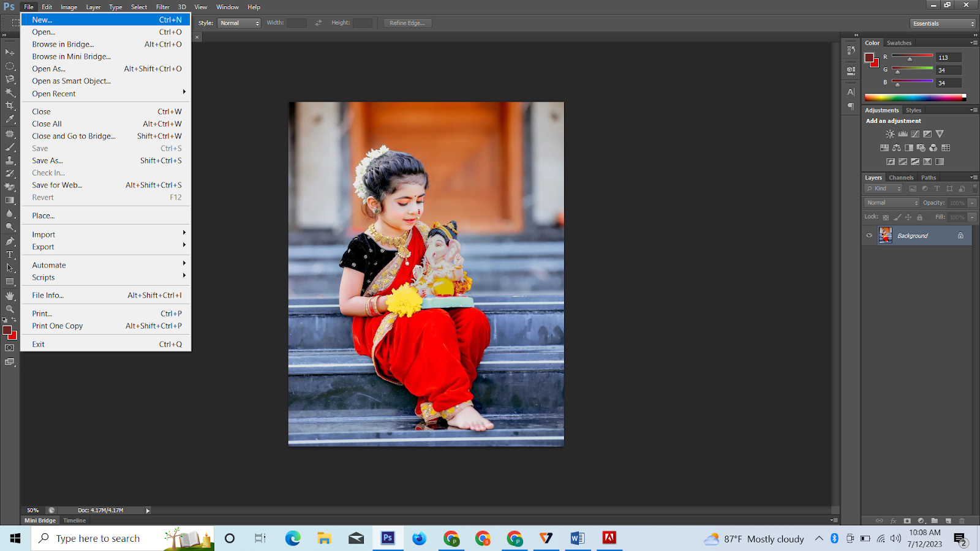This screenshot has width=980, height=551.
Task: Switch to the Paths tab
Action: pyautogui.click(x=929, y=178)
